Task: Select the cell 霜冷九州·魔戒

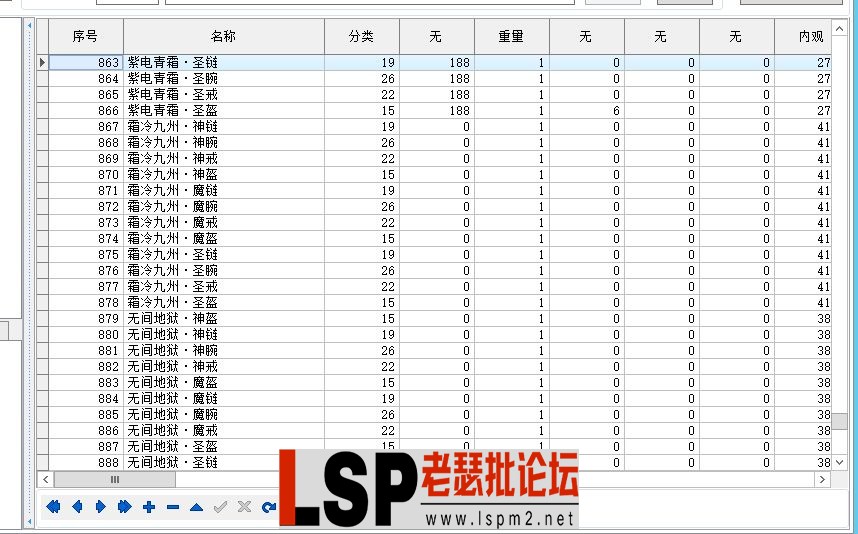Action: click(x=224, y=223)
